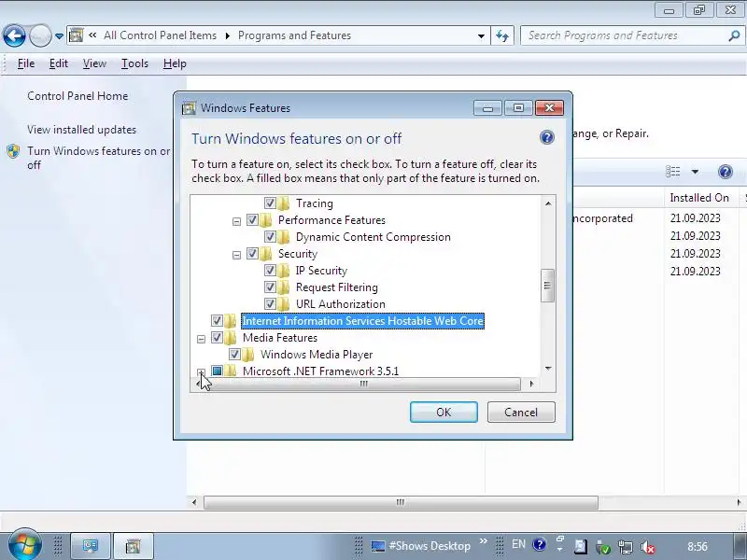The width and height of the screenshot is (747, 560).
Task: Expand the taskbar toolbar chevron
Action: (x=483, y=541)
